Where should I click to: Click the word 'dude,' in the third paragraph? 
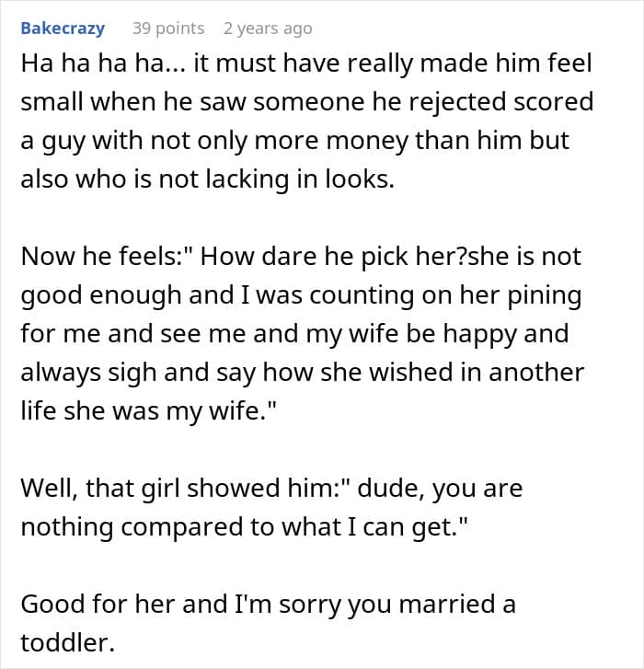coord(391,489)
